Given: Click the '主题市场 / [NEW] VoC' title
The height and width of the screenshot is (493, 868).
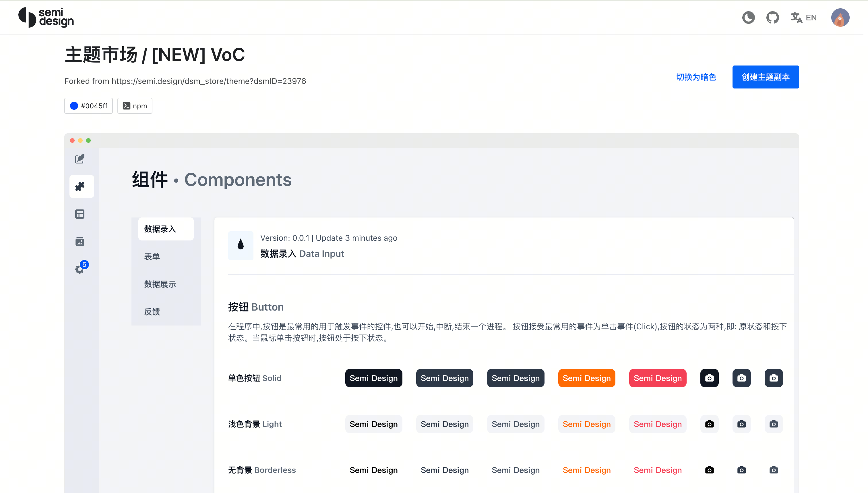Looking at the screenshot, I should click(x=155, y=55).
